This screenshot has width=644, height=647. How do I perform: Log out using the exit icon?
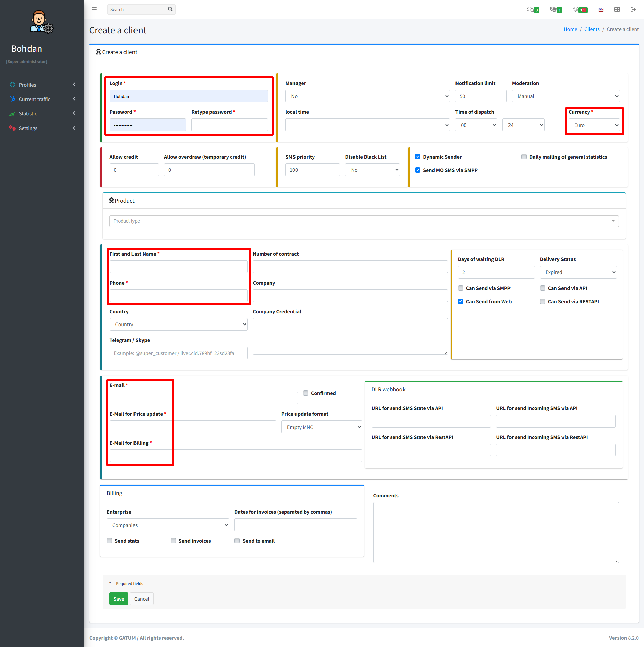pos(634,9)
